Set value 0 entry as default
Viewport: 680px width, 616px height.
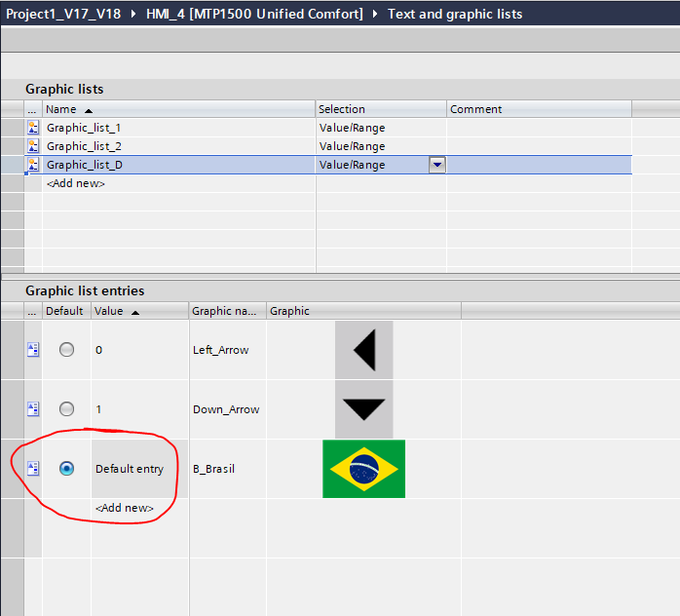pos(66,350)
